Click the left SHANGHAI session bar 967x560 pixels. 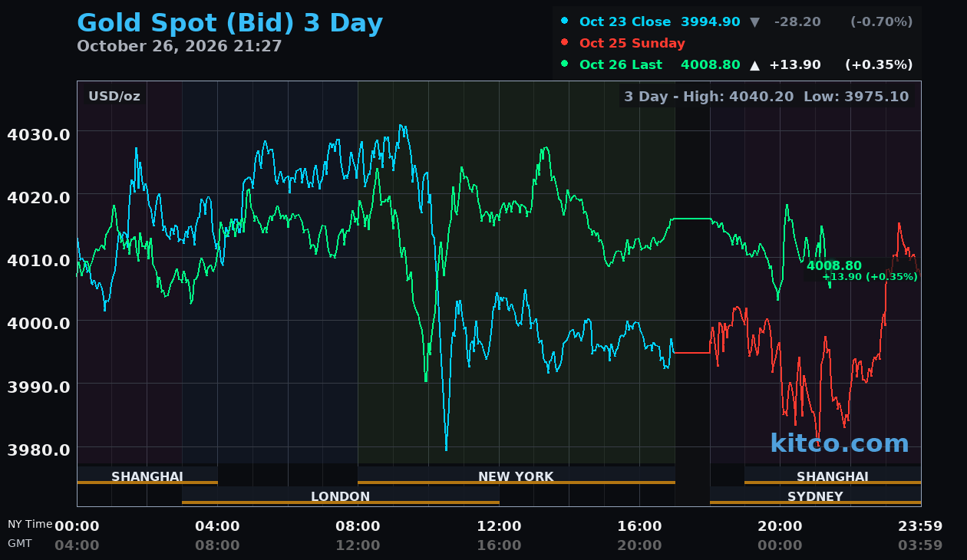tap(147, 476)
